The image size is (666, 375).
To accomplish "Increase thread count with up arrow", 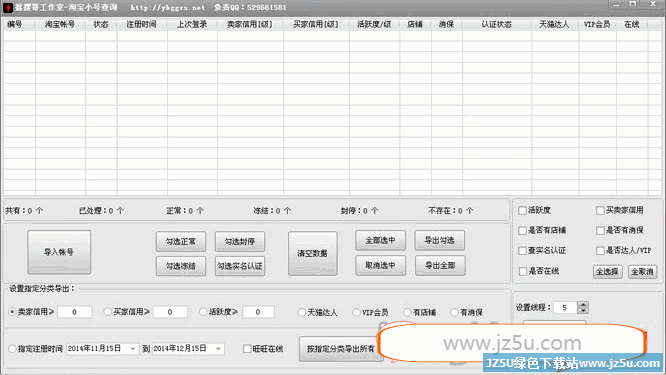I will click(583, 305).
